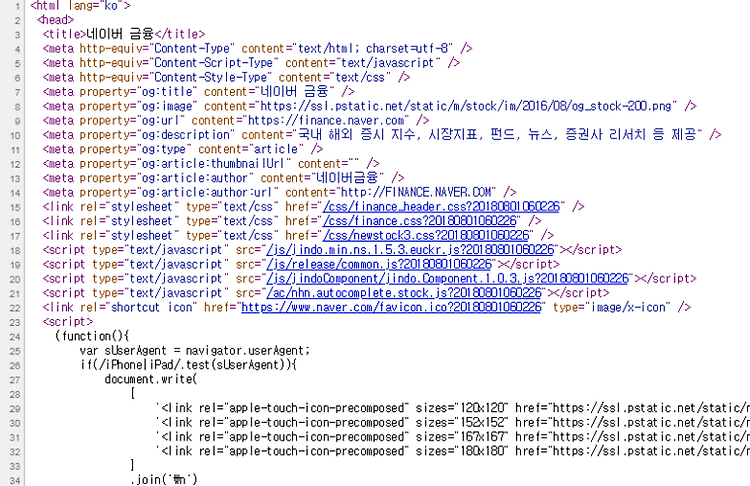Click the apple-touch-icon sizes="167x167" line
750x486 pixels.
click(452, 436)
